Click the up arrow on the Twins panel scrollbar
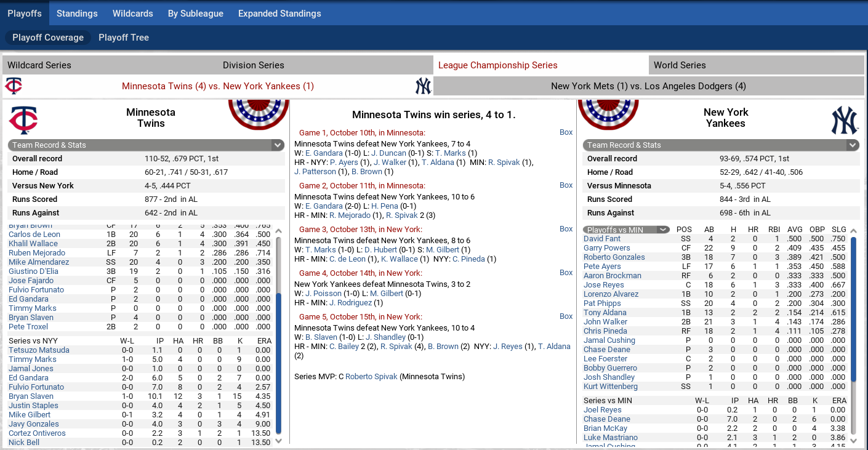868x450 pixels. click(278, 231)
